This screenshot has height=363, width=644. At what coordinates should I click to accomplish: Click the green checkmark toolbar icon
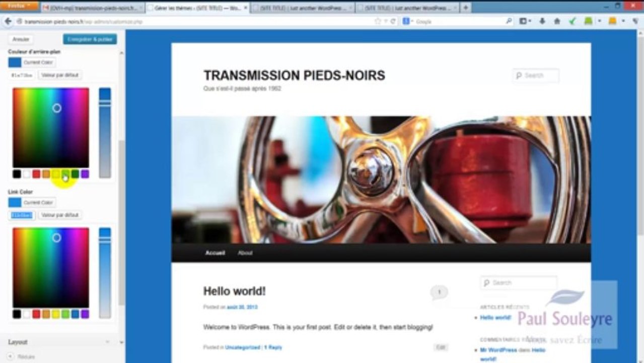click(x=573, y=21)
